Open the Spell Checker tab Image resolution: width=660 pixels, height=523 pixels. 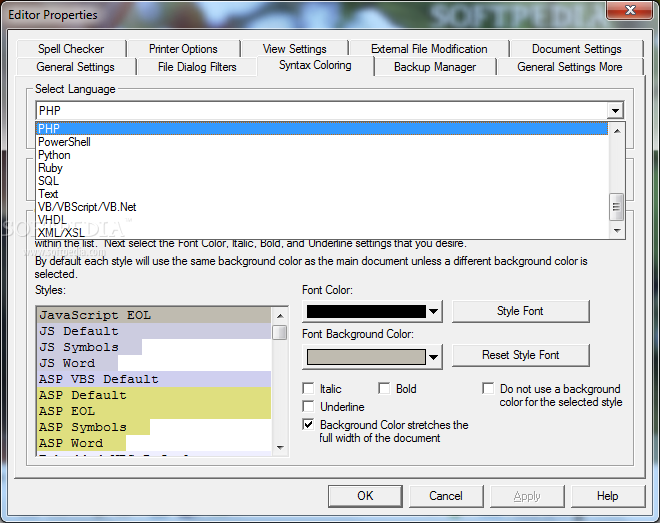(x=71, y=49)
